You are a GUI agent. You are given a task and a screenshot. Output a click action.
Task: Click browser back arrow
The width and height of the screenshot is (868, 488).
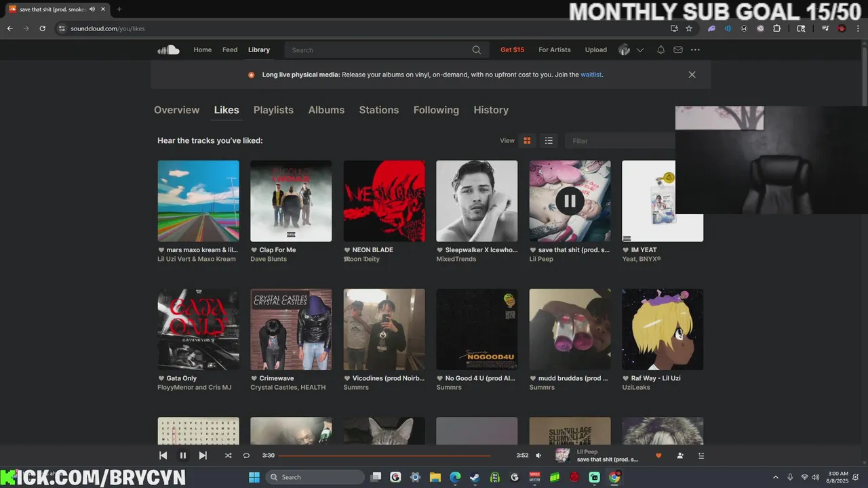click(x=9, y=28)
